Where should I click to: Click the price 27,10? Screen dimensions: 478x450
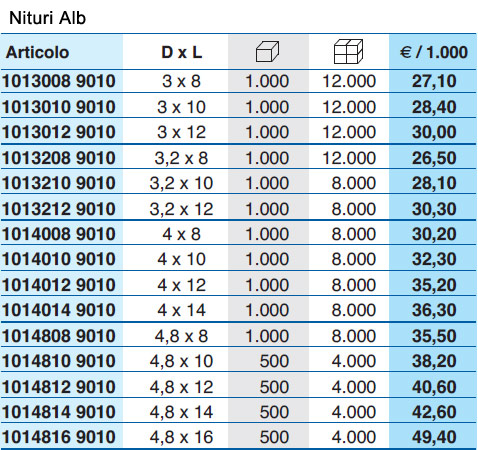coord(434,81)
